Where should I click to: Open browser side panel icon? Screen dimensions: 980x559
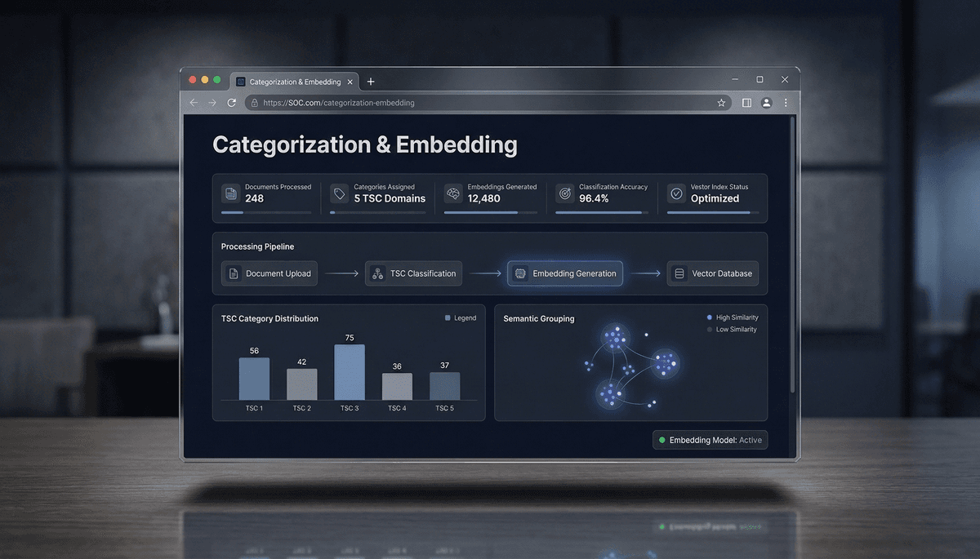746,103
